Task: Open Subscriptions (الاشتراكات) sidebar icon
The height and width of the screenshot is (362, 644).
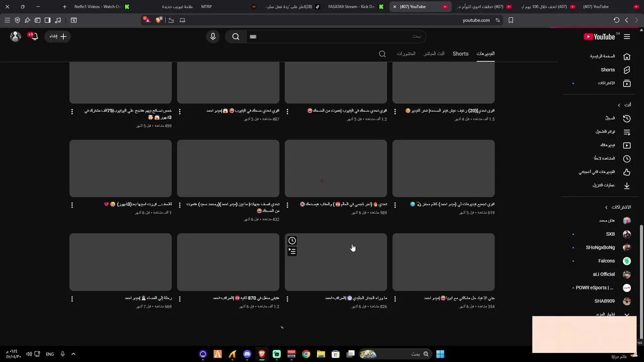Action: 627,83
